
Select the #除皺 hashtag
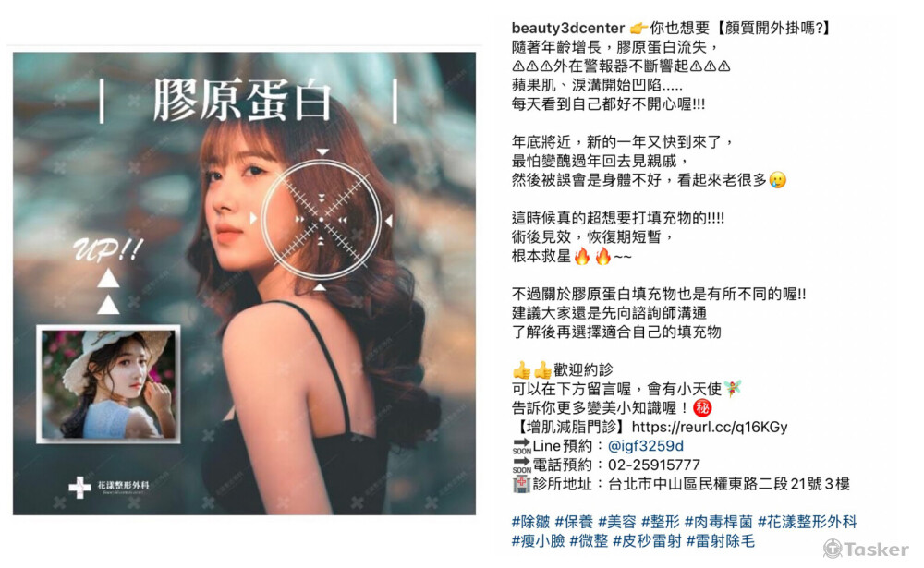tap(530, 522)
